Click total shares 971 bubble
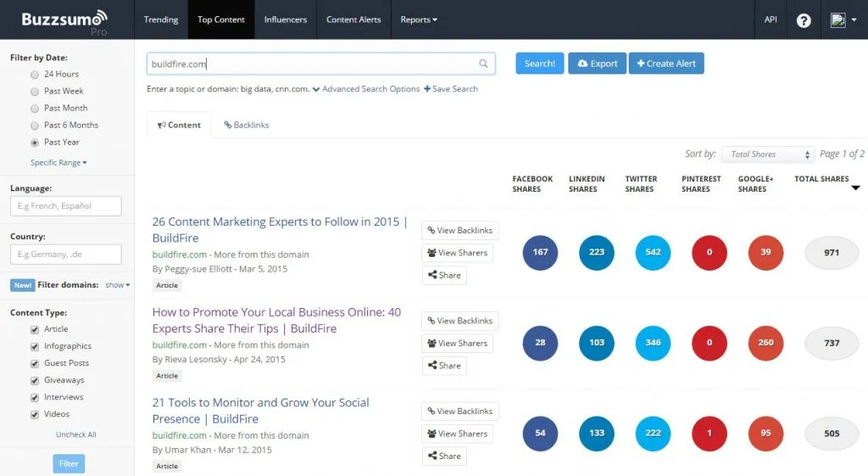The height and width of the screenshot is (476, 868). click(832, 253)
